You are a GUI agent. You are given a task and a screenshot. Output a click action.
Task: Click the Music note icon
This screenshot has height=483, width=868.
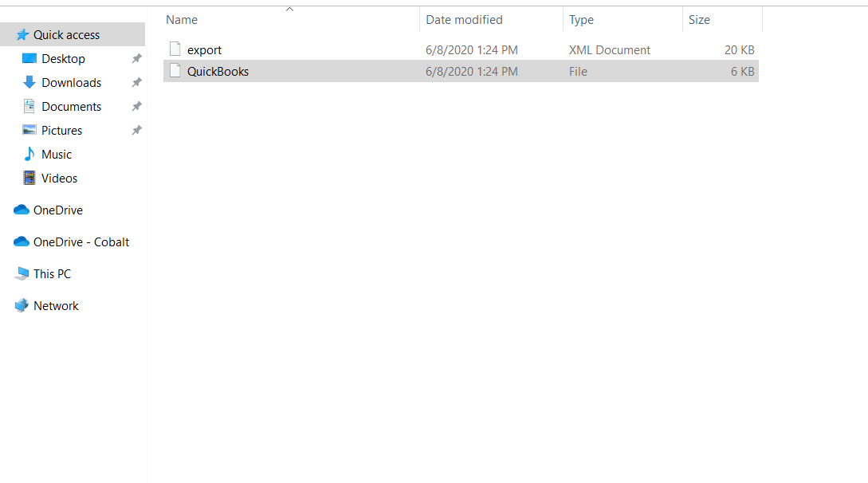[x=29, y=154]
